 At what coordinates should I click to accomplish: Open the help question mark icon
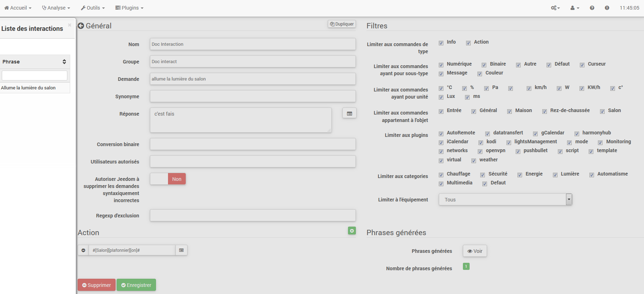point(592,8)
